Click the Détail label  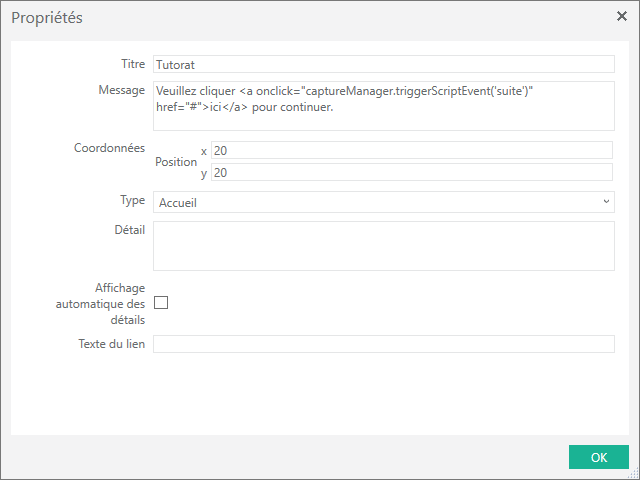pos(129,230)
